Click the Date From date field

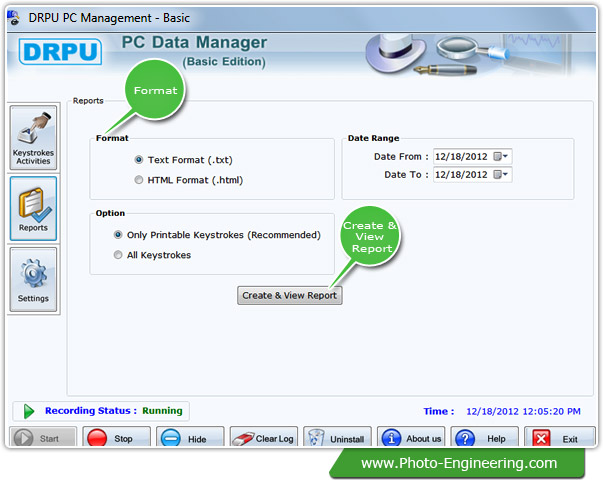pos(473,157)
